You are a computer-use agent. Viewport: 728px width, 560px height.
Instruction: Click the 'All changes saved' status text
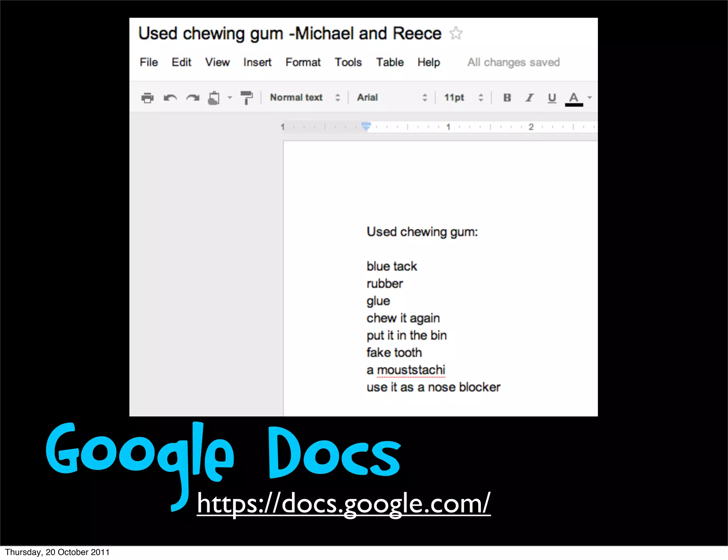click(x=513, y=62)
